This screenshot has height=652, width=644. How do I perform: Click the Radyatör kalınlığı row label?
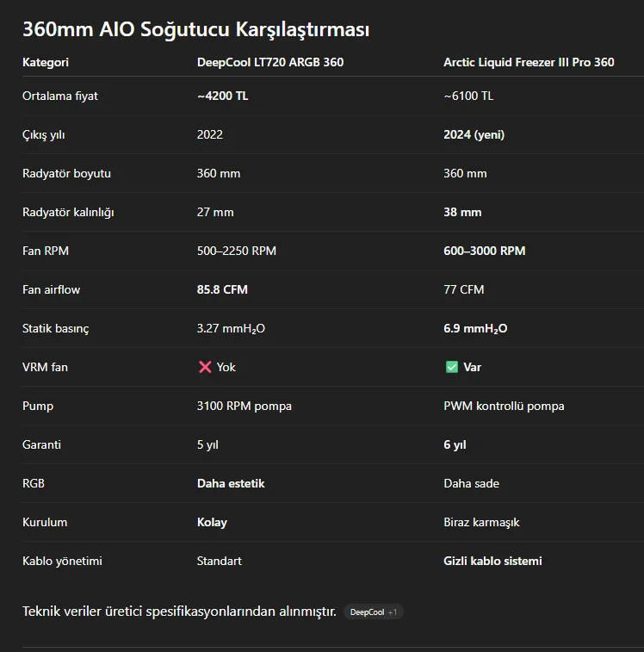[x=68, y=212]
